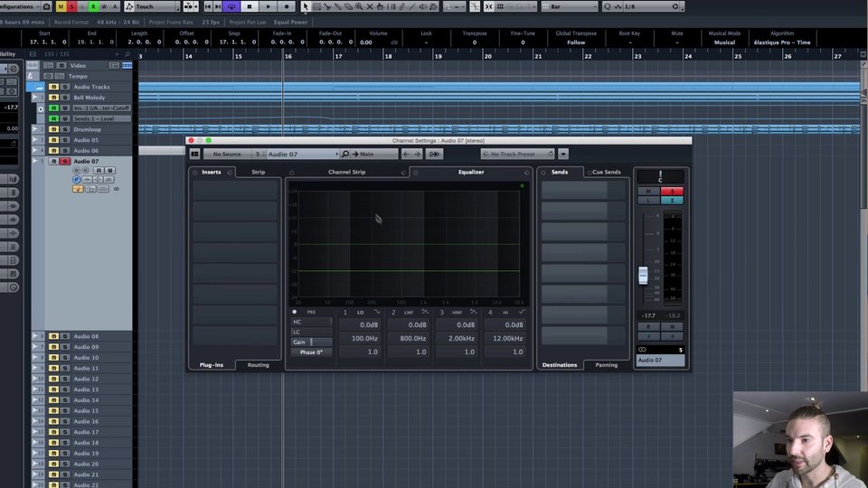868x488 pixels.
Task: Select the Object Selection arrow tool
Action: pyautogui.click(x=306, y=6)
